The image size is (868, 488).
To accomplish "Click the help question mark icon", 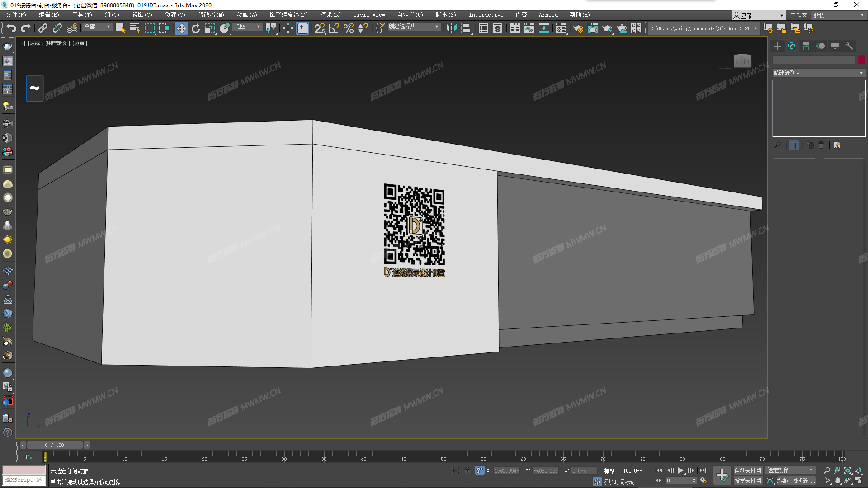I will click(x=8, y=432).
